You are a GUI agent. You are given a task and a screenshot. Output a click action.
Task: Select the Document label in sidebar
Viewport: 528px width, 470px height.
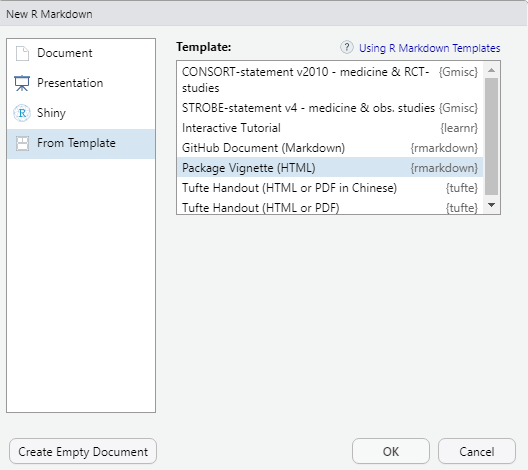[x=65, y=53]
